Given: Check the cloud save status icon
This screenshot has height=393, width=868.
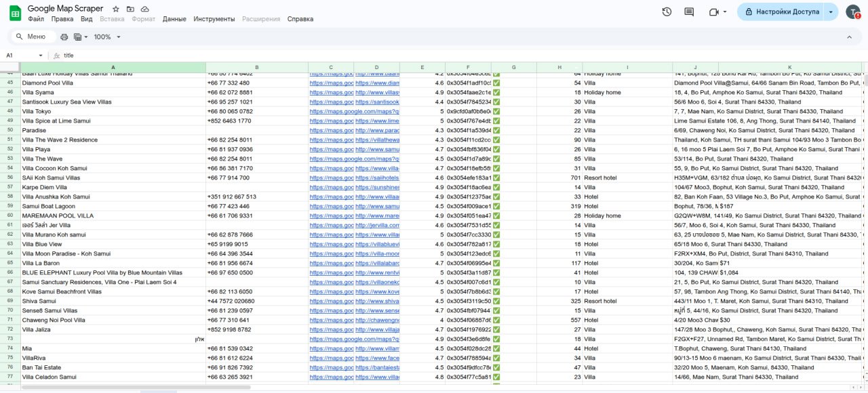Looking at the screenshot, I should point(144,9).
